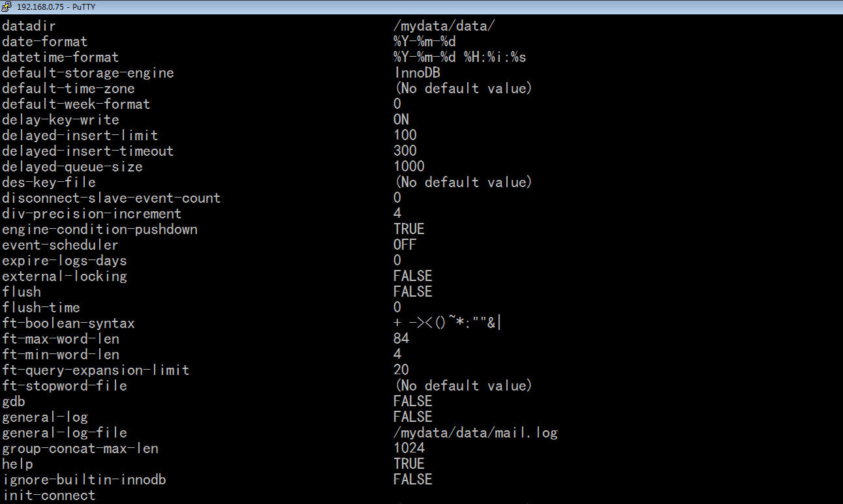Click the external-locking FALSE value
Screen dimensions: 843x504
[x=413, y=276]
